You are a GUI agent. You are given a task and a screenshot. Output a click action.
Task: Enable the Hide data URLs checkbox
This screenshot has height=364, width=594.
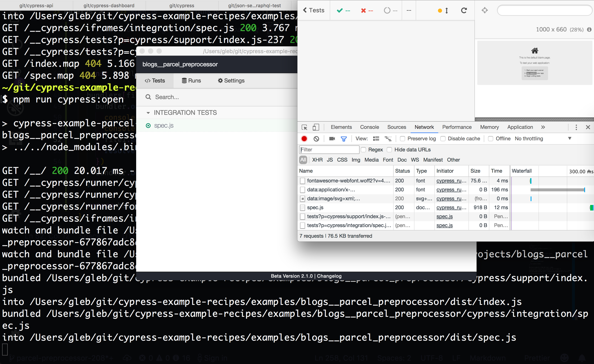click(390, 150)
